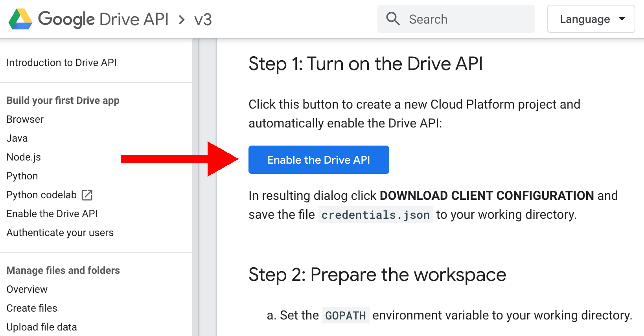
Task: Click the Build your first Drive app heading
Action: tap(63, 100)
